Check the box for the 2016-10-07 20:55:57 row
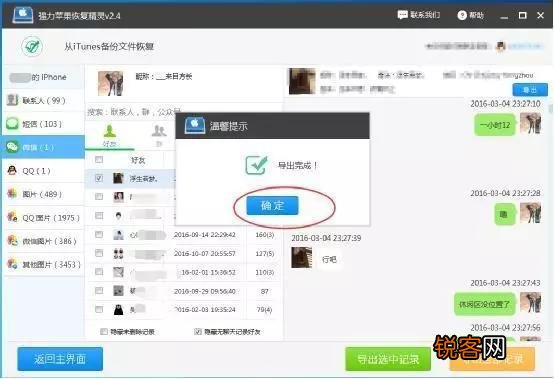 tap(99, 253)
